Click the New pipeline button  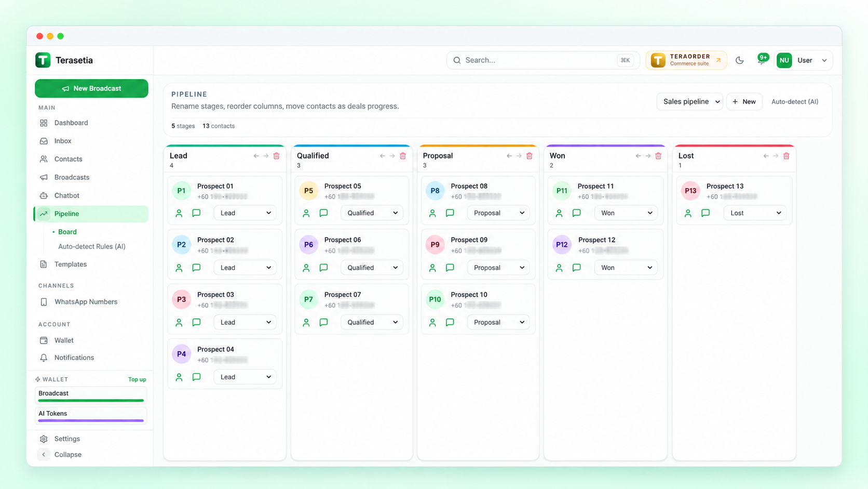click(744, 101)
